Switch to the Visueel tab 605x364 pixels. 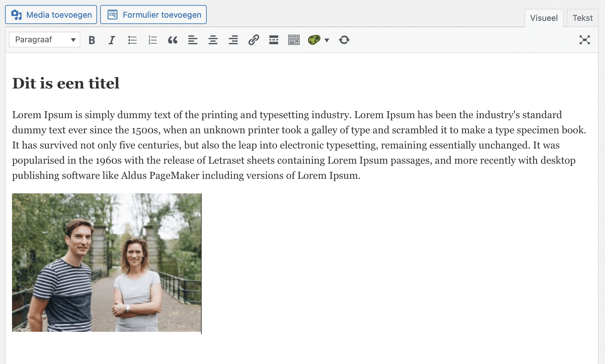pyautogui.click(x=544, y=18)
